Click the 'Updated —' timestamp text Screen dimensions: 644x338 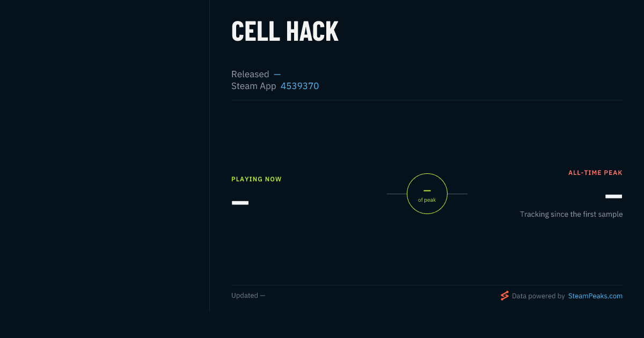pos(248,296)
